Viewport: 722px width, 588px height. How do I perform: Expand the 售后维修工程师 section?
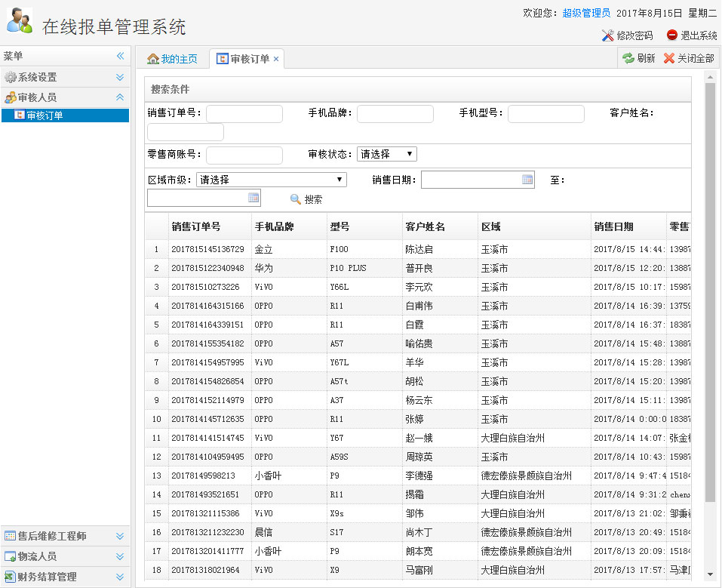[x=120, y=536]
